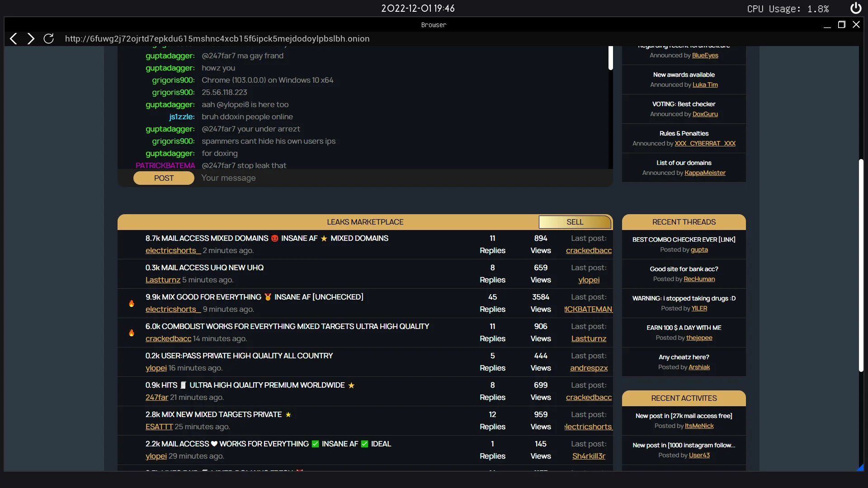This screenshot has height=488, width=868.
Task: Select the RECENT ACTIVITES section header
Action: 684,398
